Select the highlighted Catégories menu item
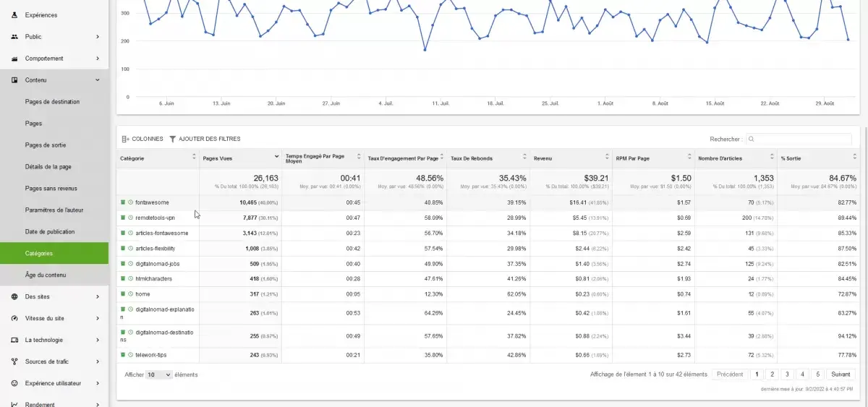Screen dimensions: 868x407 pos(54,254)
